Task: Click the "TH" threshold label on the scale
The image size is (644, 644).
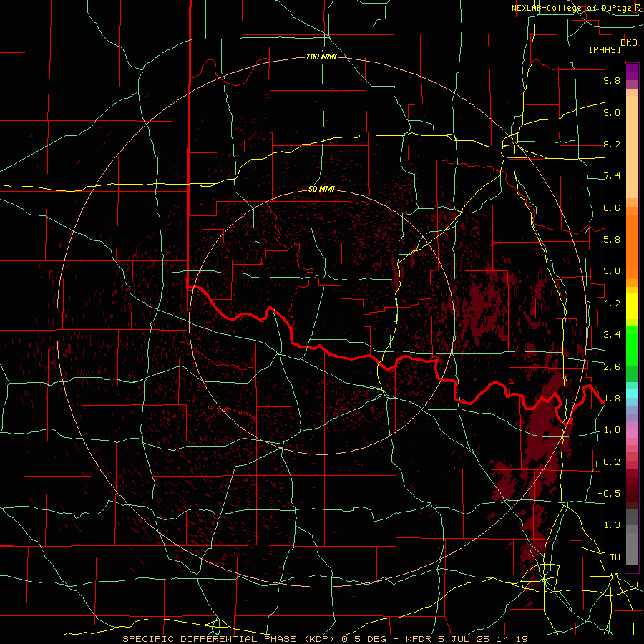Action: (615, 557)
